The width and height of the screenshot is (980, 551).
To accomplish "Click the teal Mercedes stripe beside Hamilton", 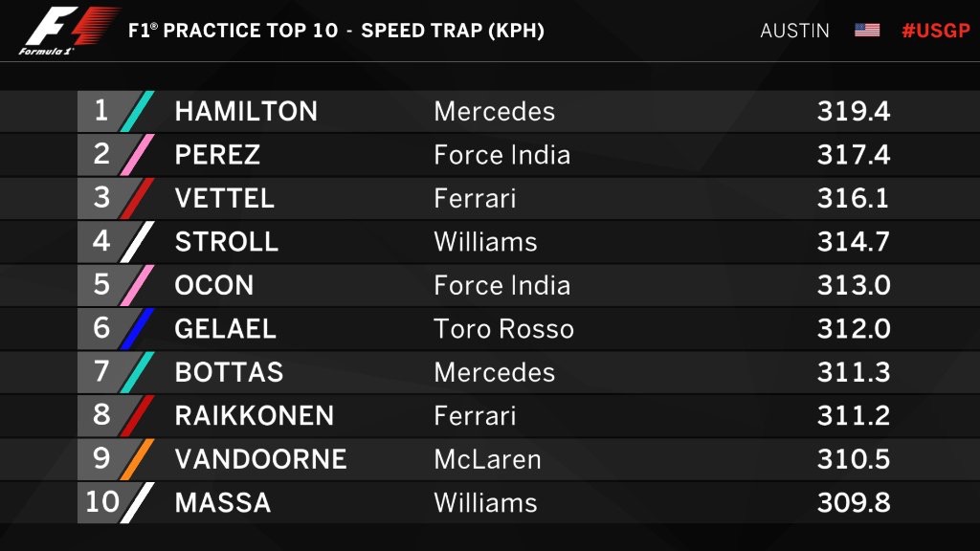I will pyautogui.click(x=137, y=111).
